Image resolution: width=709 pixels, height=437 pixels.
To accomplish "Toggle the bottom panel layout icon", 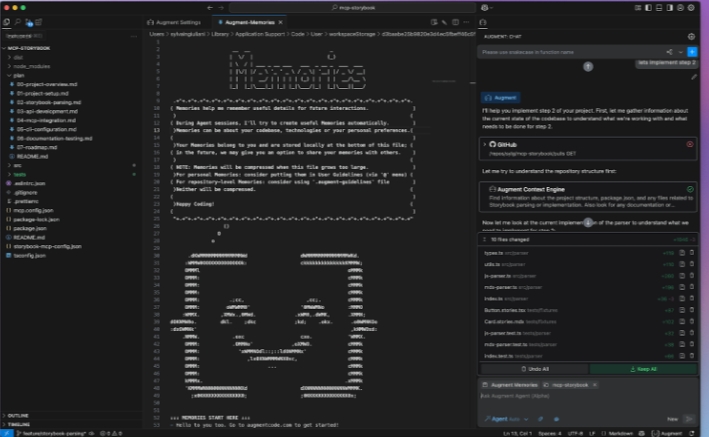I will [x=659, y=8].
